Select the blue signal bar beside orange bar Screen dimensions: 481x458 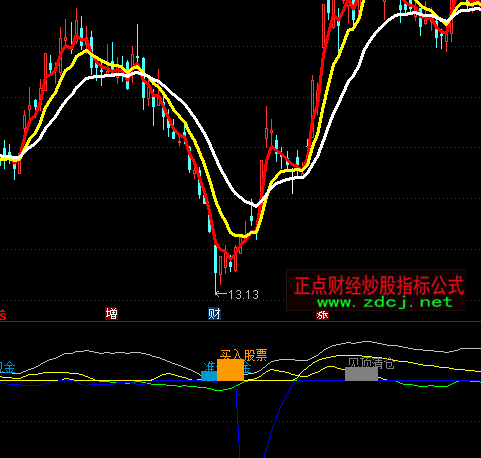pos(209,376)
